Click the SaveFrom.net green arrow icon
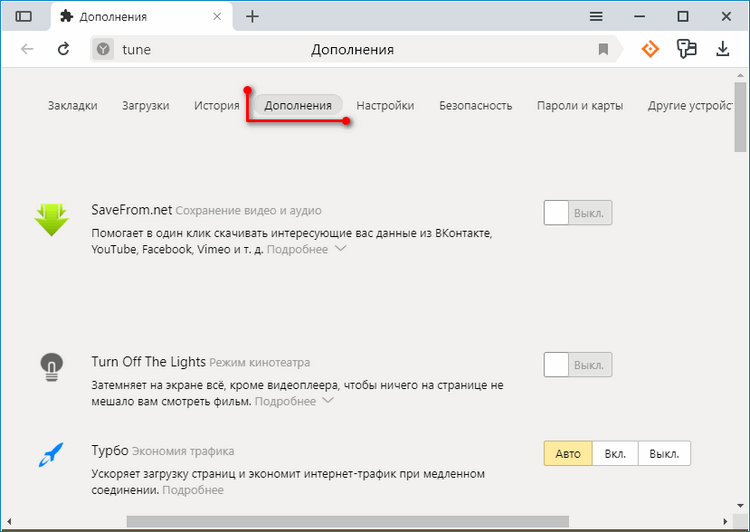 tap(52, 220)
